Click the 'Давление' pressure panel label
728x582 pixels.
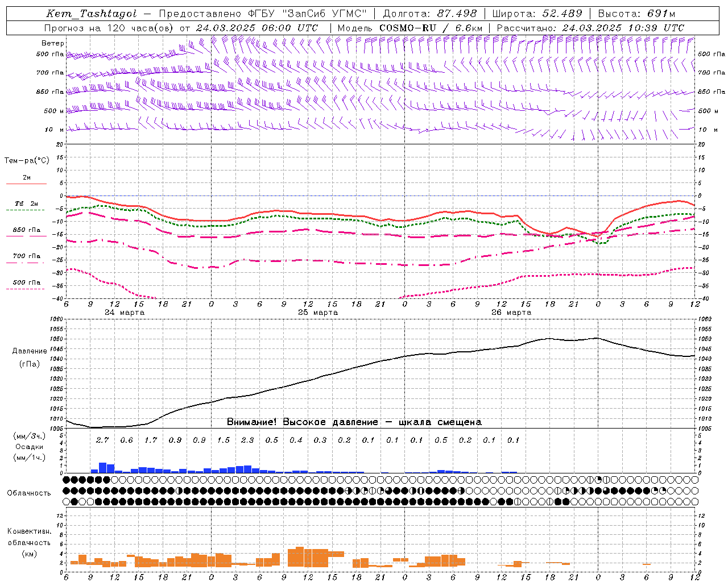30,351
